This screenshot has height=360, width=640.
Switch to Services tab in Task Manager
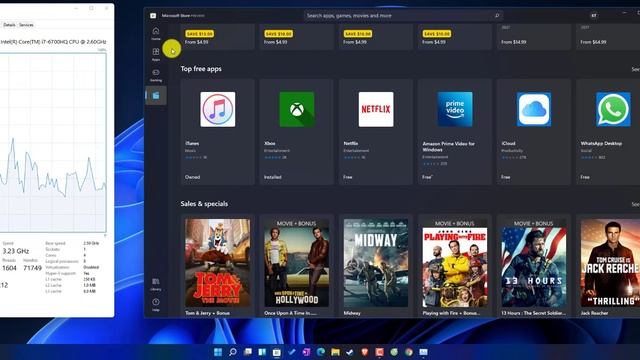tap(26, 25)
